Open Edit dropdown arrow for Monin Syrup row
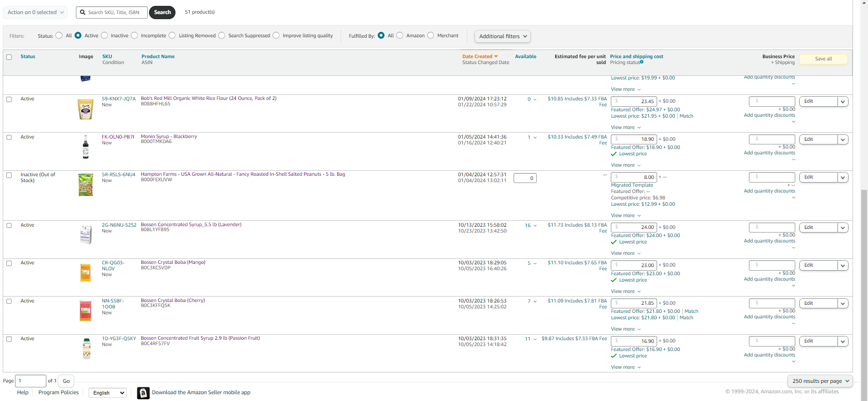 pyautogui.click(x=843, y=140)
